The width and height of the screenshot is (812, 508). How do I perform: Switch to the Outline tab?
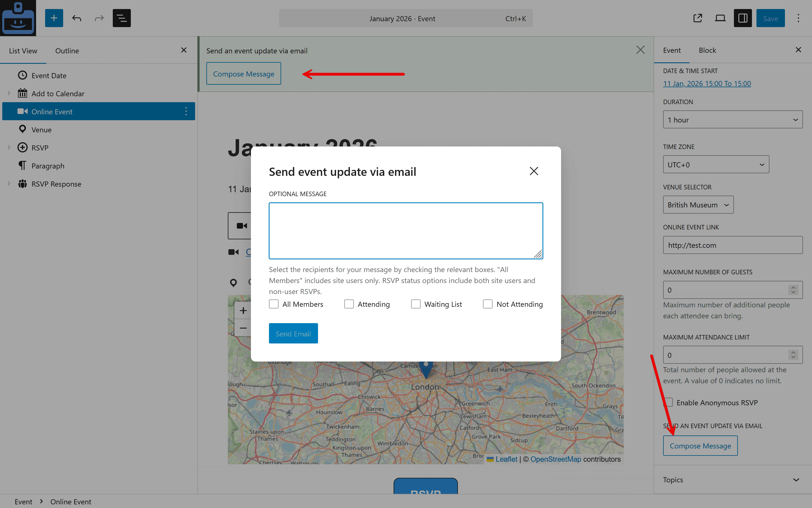(x=67, y=51)
